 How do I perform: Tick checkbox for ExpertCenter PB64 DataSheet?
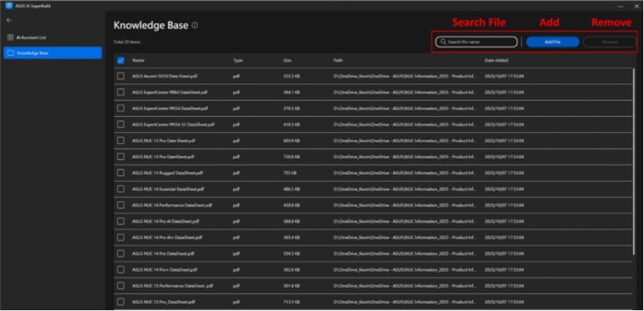click(x=121, y=92)
